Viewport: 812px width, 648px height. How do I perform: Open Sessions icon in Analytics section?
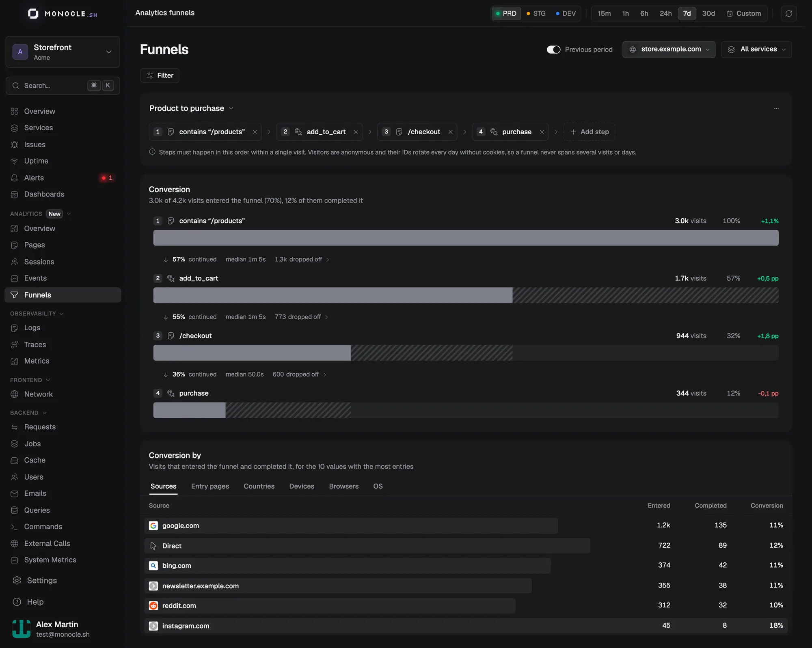[x=15, y=262]
